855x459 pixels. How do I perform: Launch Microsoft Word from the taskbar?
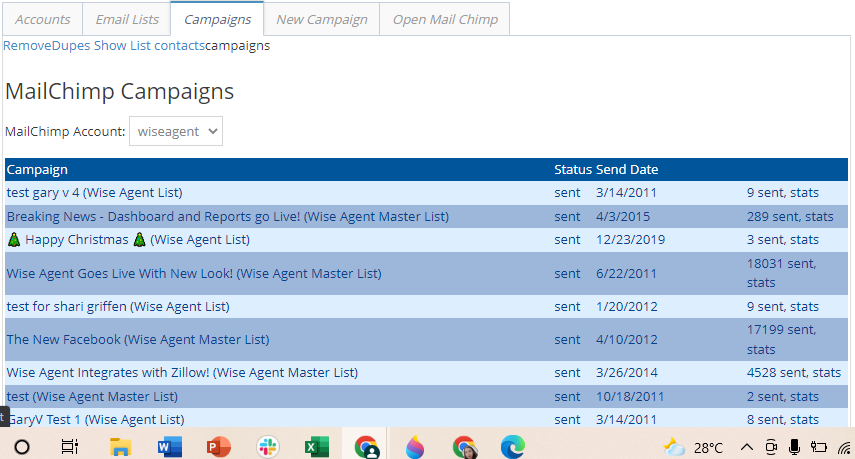coord(169,447)
